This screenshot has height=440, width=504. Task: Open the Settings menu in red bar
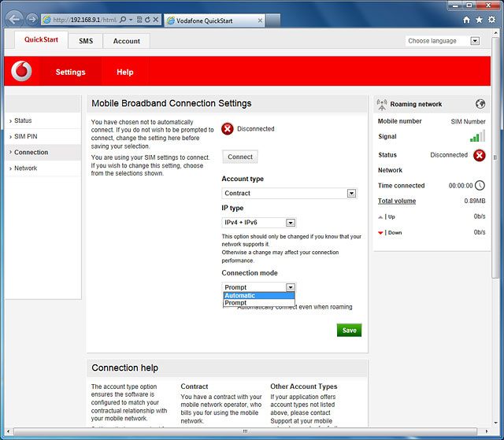(x=70, y=72)
